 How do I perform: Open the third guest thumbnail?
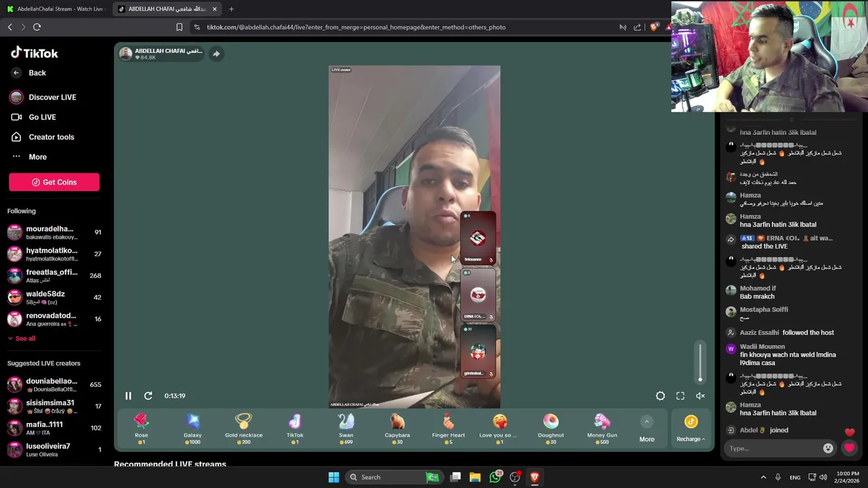478,352
